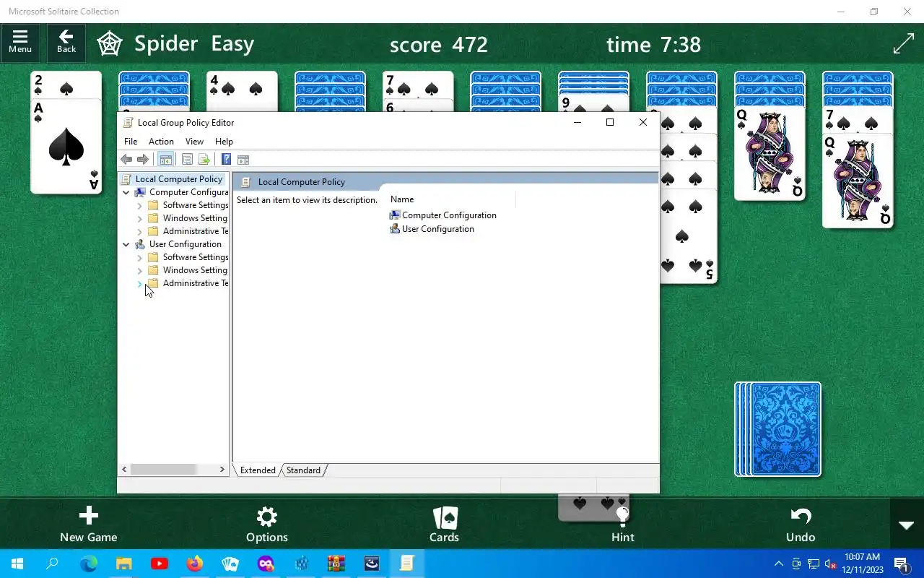This screenshot has height=578, width=924.
Task: Select Computer Configuration in the tree
Action: (x=188, y=192)
